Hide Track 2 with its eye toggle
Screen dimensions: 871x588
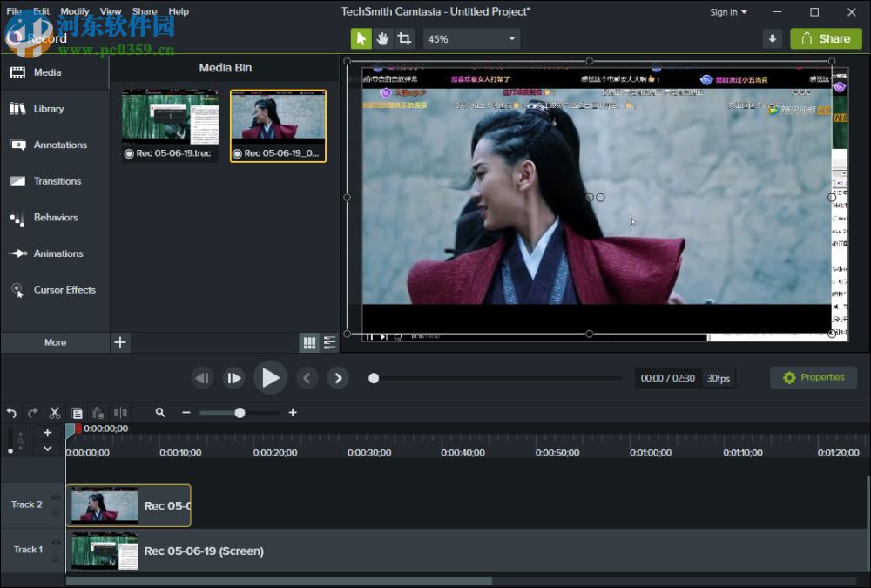coord(55,497)
